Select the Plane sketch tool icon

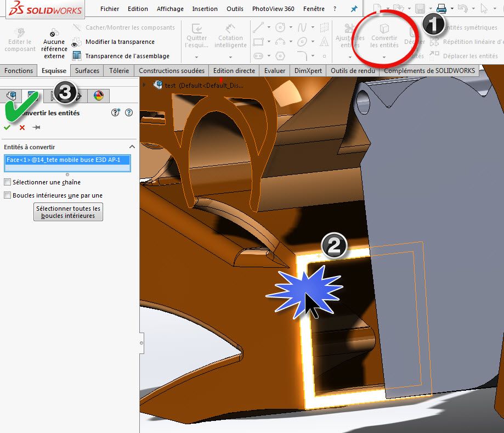tap(324, 27)
